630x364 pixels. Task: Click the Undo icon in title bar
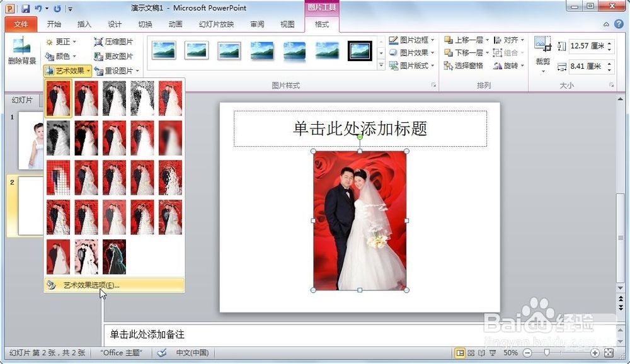point(39,9)
